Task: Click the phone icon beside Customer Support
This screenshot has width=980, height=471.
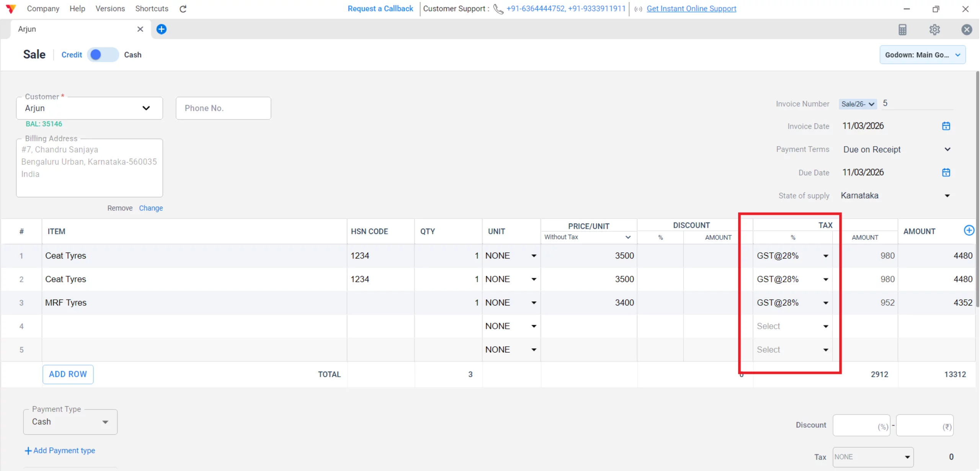Action: tap(498, 9)
